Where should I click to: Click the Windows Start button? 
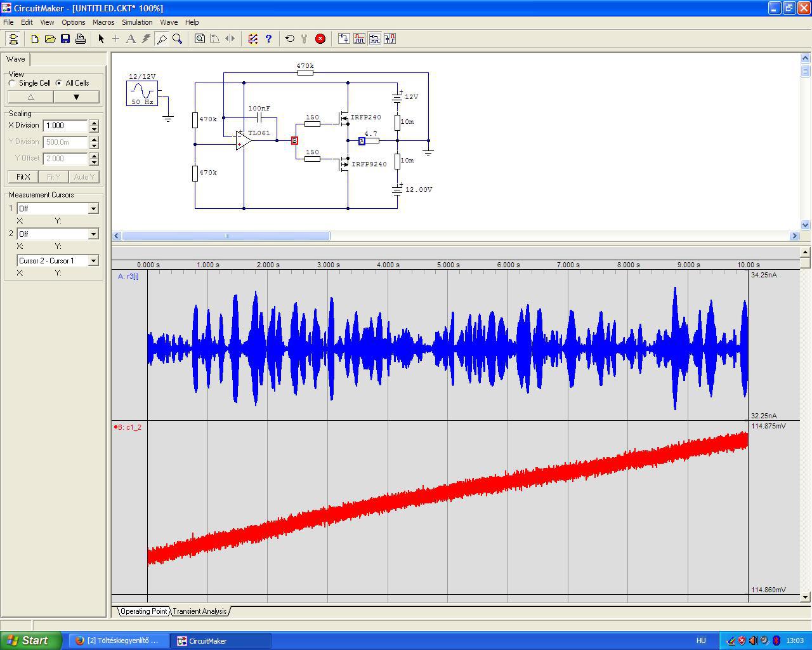pos(31,640)
